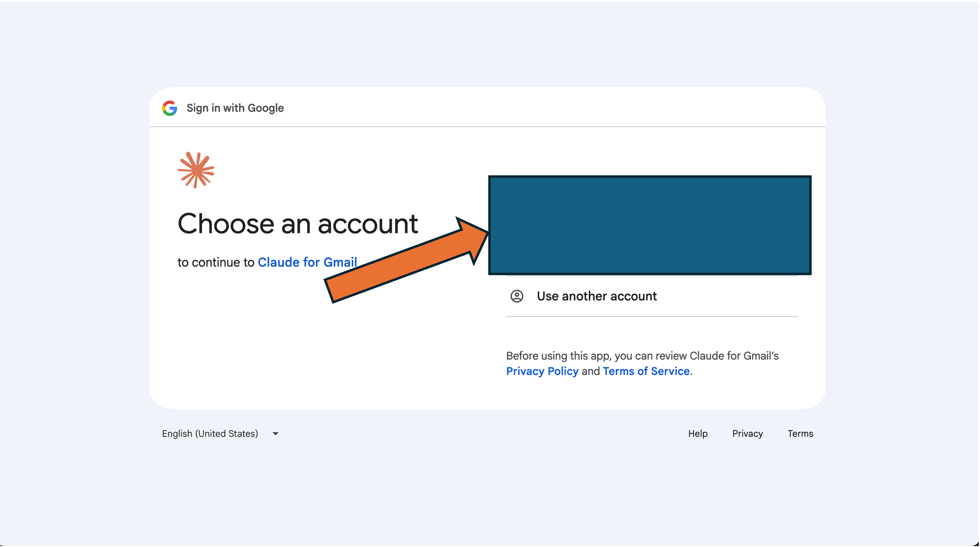Click the Terms footer link

[800, 434]
